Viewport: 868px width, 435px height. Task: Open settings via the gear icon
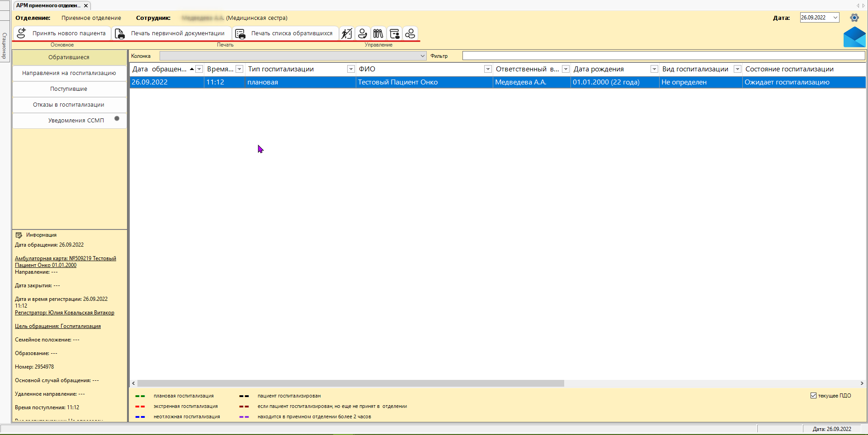(x=854, y=18)
